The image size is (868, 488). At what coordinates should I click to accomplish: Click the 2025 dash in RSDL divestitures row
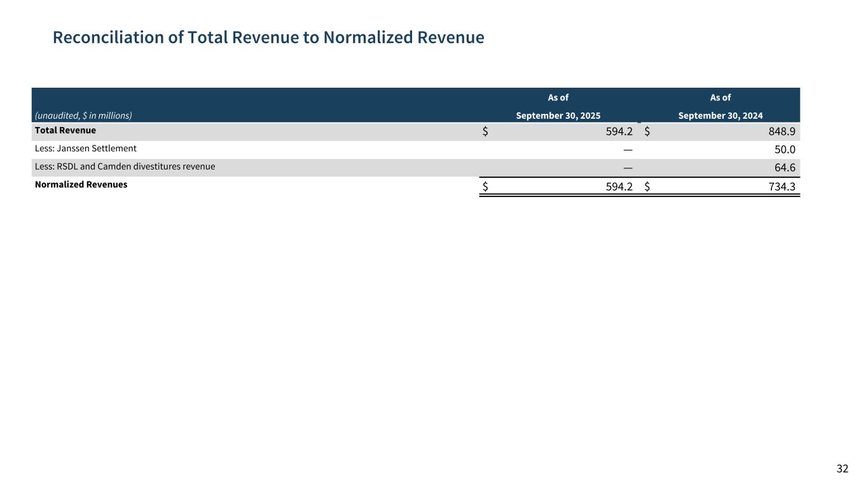point(628,168)
